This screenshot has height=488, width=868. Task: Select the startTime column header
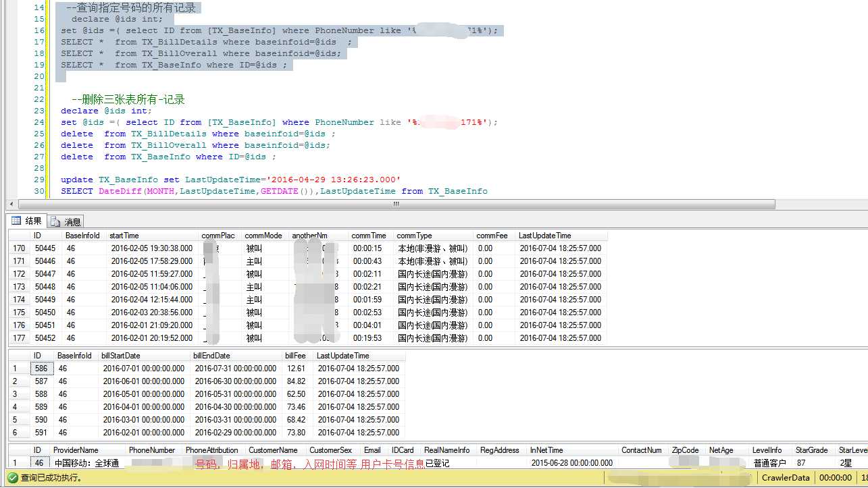[153, 236]
